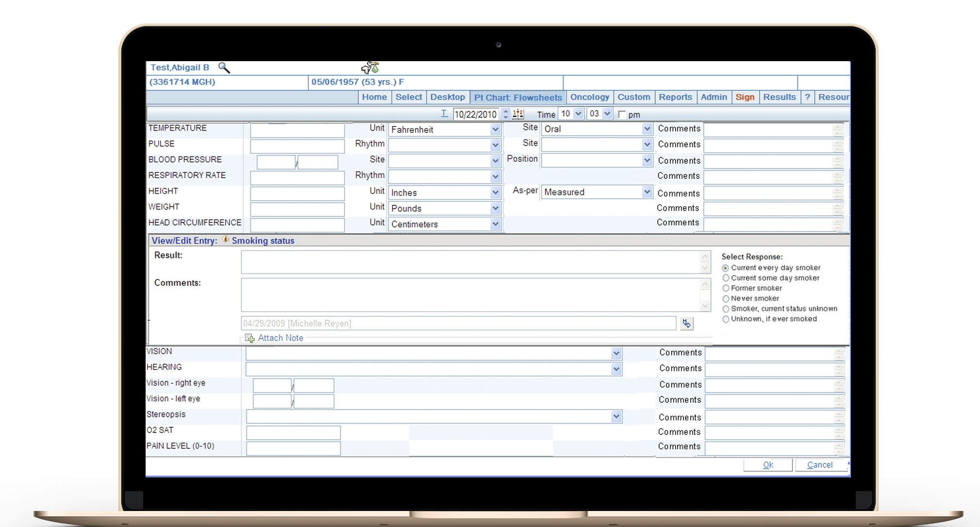
Task: Click the Attach Note icon
Action: pyautogui.click(x=249, y=338)
